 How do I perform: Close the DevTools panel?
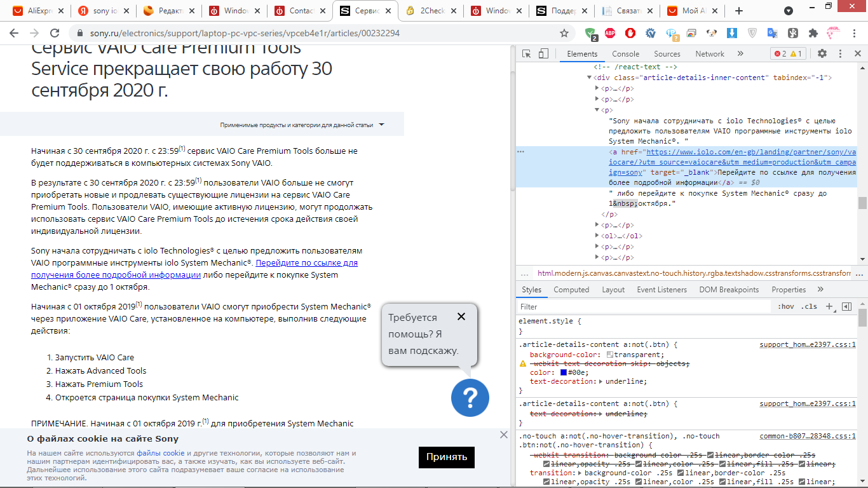[x=857, y=54]
